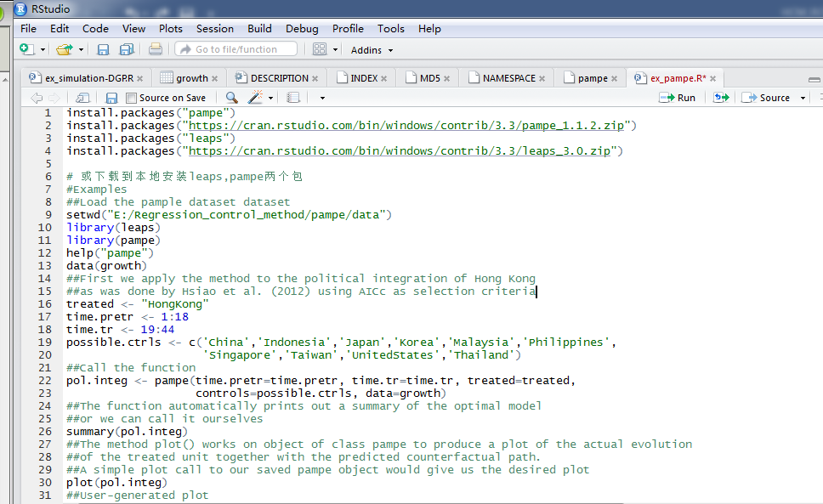
Task: Click the New File icon
Action: [26, 49]
